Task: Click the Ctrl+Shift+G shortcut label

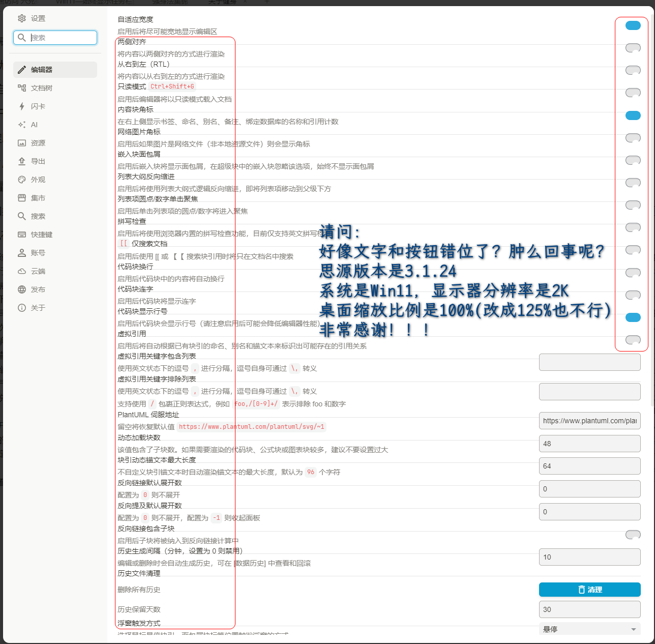Action: [172, 86]
